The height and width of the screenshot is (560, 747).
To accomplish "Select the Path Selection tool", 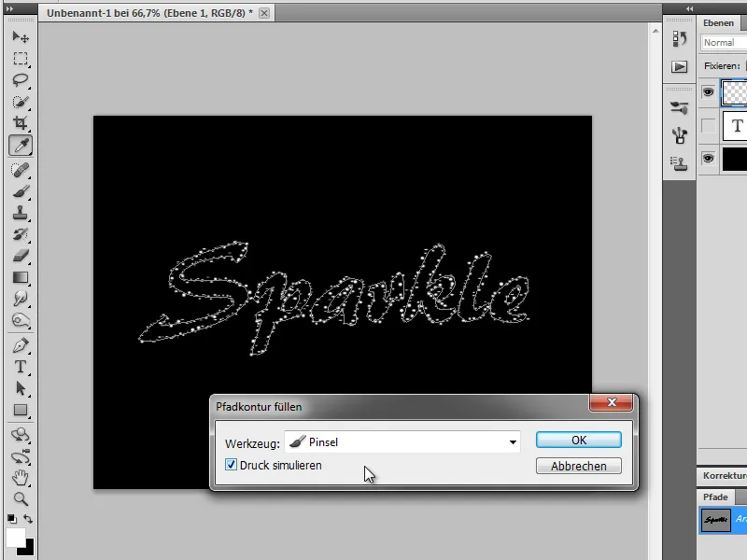I will coord(21,388).
